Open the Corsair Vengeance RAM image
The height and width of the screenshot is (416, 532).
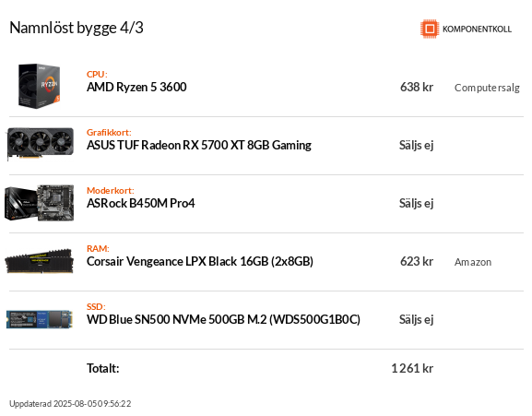(40, 261)
